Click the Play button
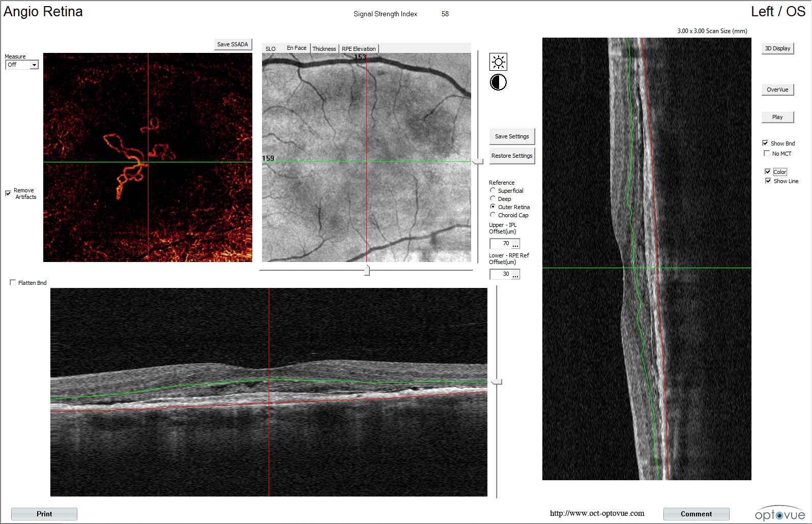 [777, 117]
